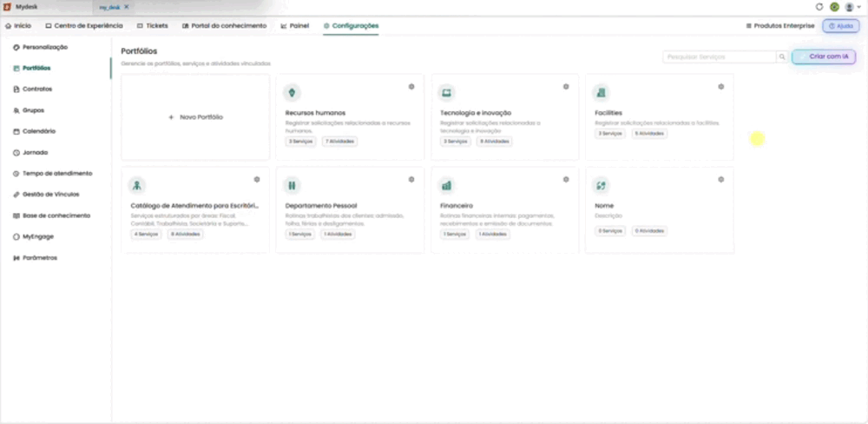
Task: Open the Recursos humanos portfolio gear settings
Action: pyautogui.click(x=411, y=87)
